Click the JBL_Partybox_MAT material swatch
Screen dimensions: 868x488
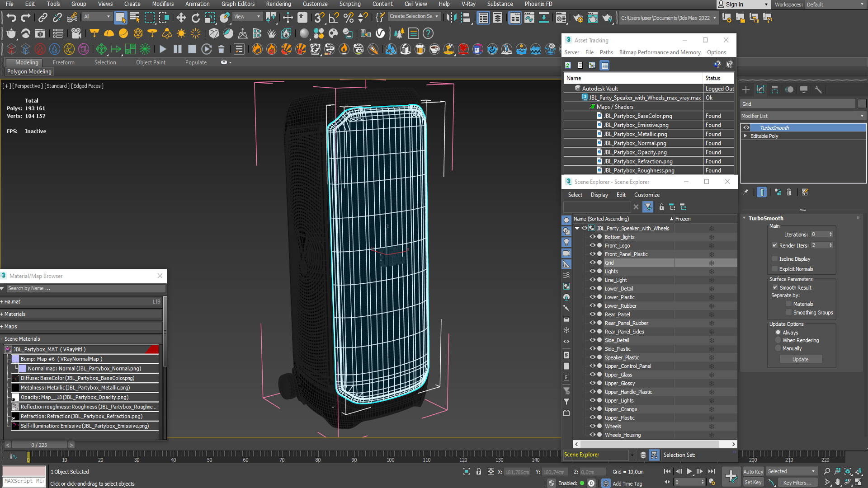pos(8,349)
